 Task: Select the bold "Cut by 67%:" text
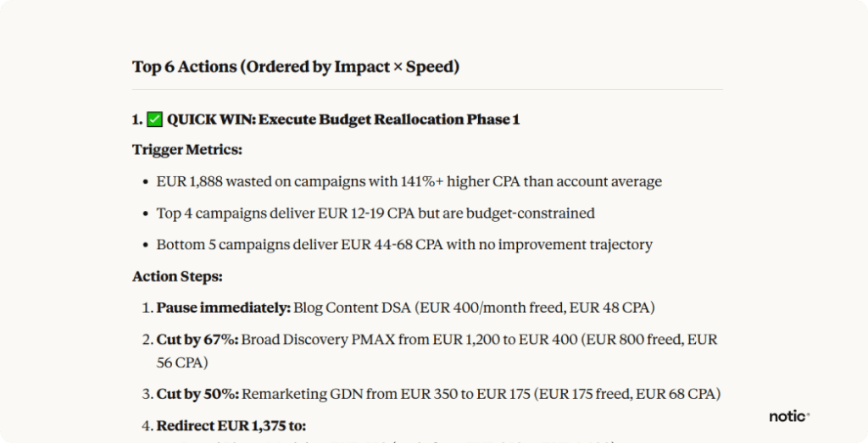[197, 340]
